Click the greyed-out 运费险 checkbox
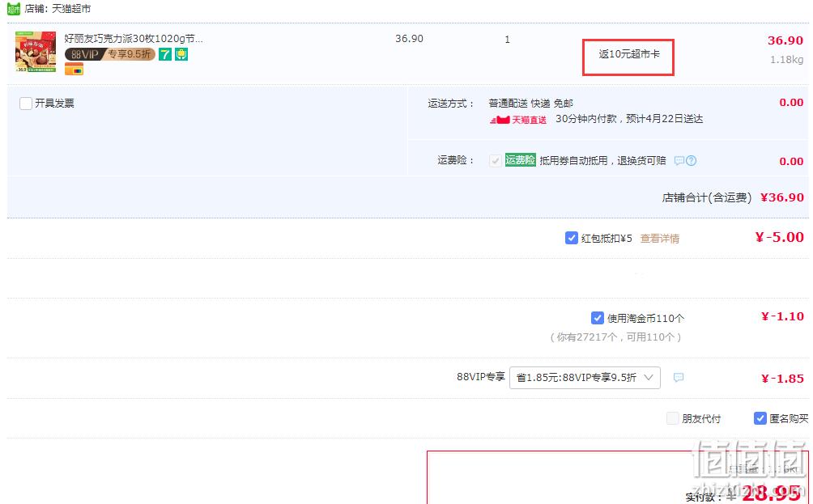 pos(495,160)
